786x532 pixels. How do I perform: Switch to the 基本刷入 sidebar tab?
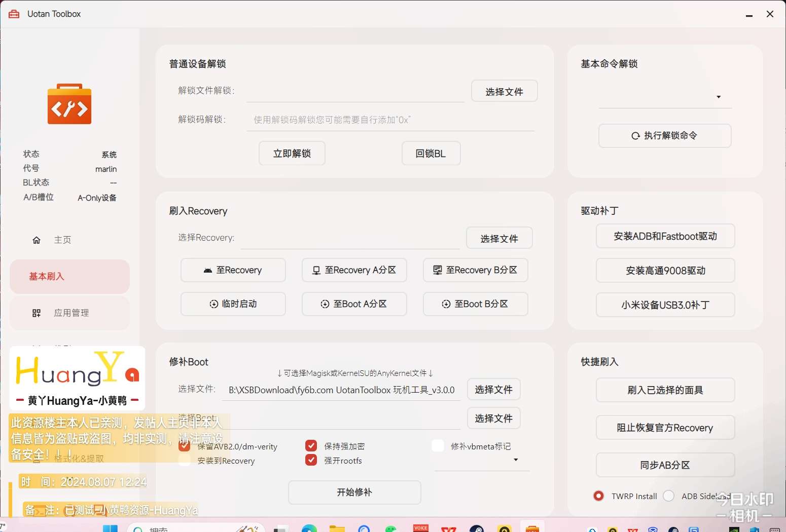(x=69, y=277)
